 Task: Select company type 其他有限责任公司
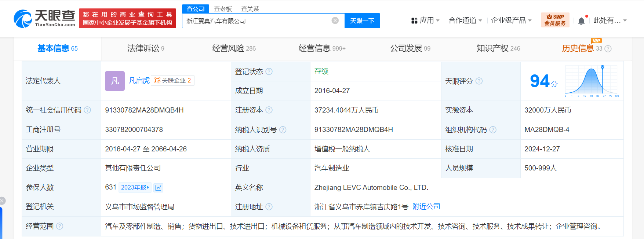[133, 168]
